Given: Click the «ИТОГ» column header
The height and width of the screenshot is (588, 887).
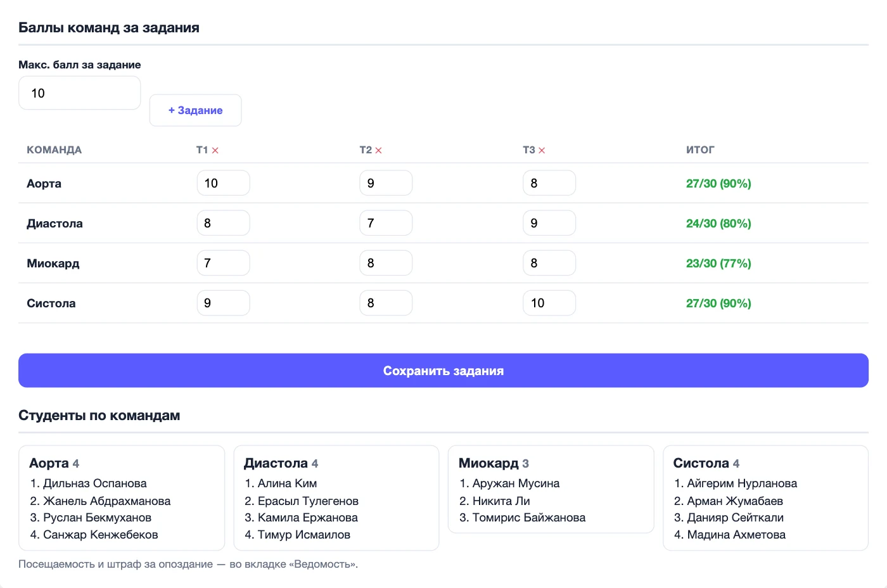Looking at the screenshot, I should (700, 150).
